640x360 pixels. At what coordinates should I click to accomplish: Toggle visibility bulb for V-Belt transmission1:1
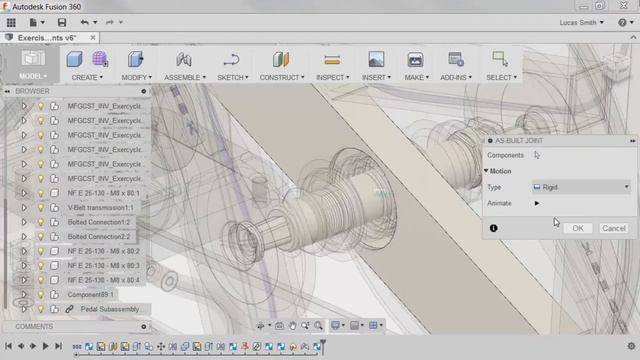coord(40,207)
